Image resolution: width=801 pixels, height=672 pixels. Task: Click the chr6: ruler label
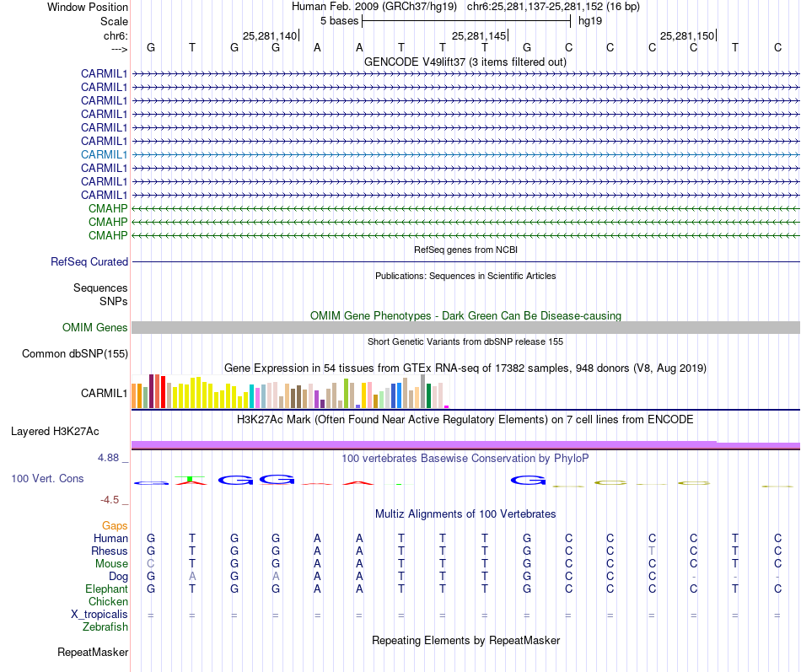coord(116,35)
